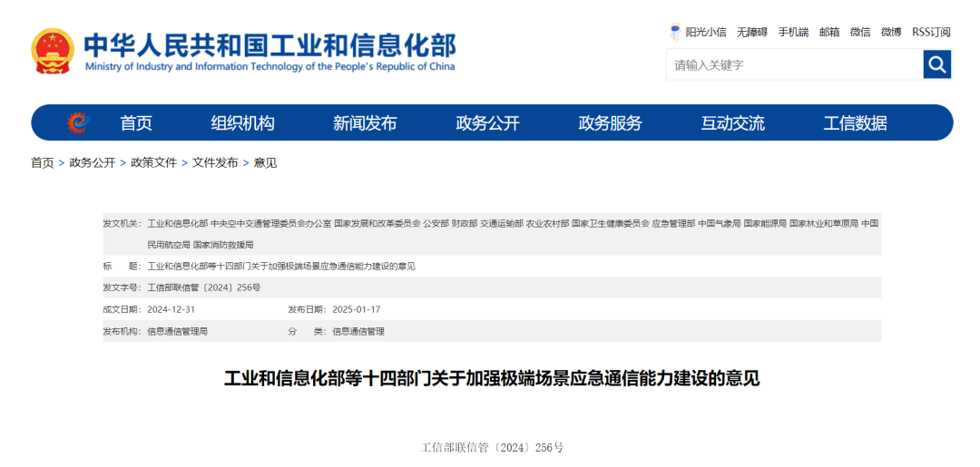980x467 pixels.
Task: Open the 互动交流 navigation menu
Action: click(732, 123)
